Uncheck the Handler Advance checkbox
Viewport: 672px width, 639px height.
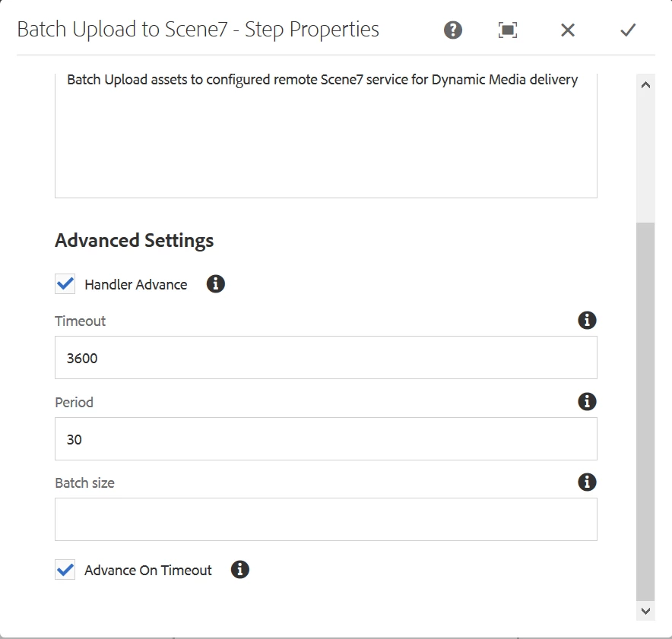(x=65, y=283)
